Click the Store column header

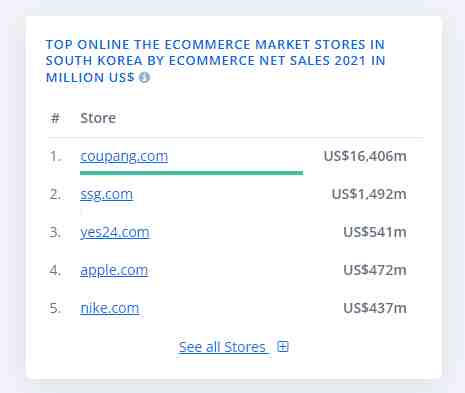[98, 118]
